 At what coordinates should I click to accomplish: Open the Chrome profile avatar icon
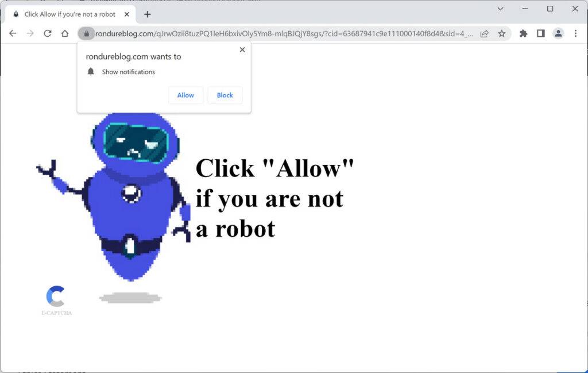(x=558, y=33)
